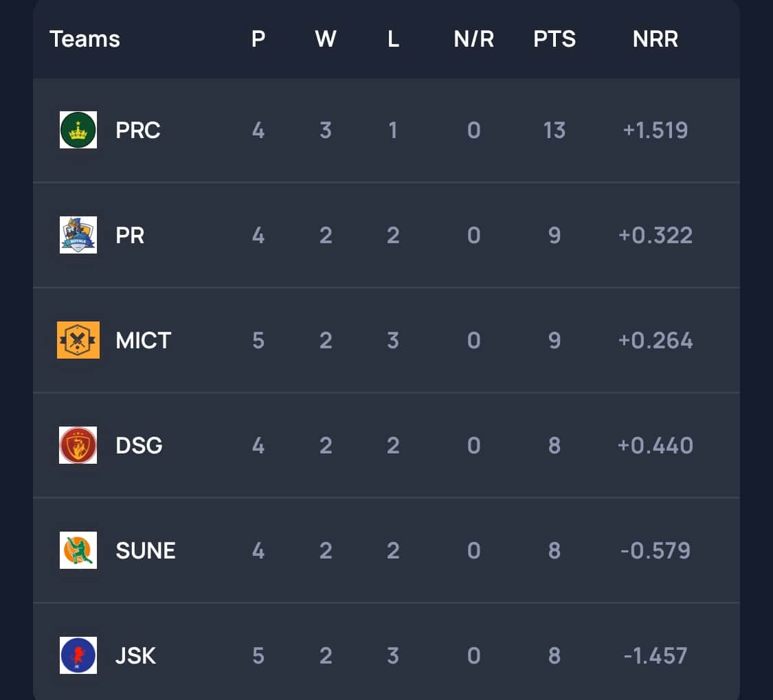Click the DSG team logo
This screenshot has width=773, height=700.
click(x=78, y=445)
